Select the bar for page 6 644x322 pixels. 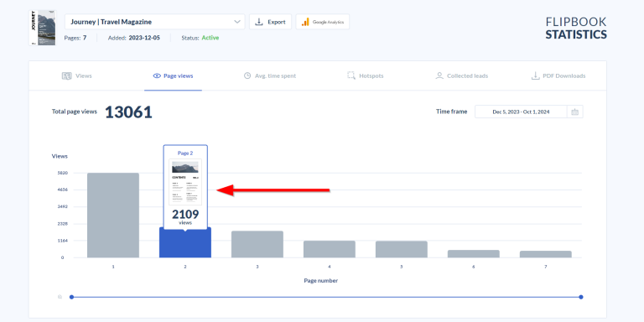(474, 254)
